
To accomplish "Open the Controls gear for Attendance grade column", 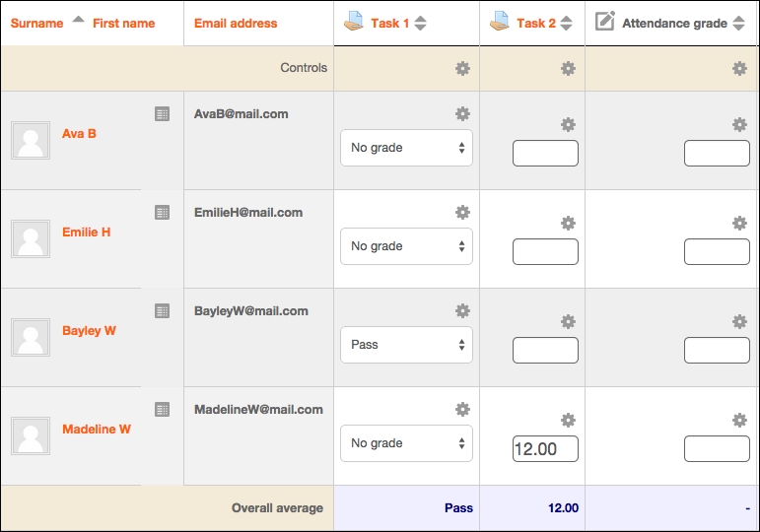I will pos(739,68).
